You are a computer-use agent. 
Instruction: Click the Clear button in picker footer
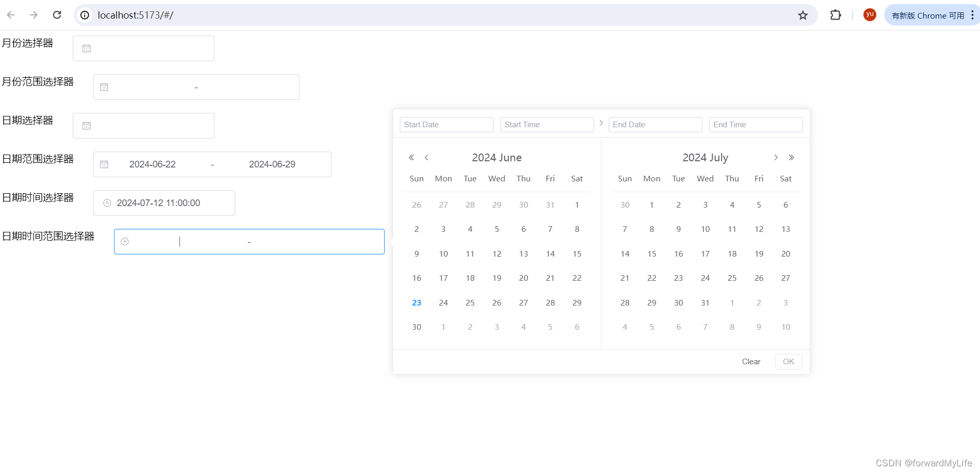pos(751,362)
